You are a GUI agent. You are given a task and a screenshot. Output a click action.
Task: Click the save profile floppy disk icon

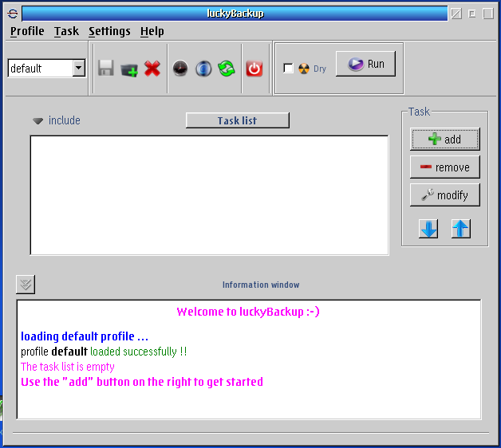(106, 68)
